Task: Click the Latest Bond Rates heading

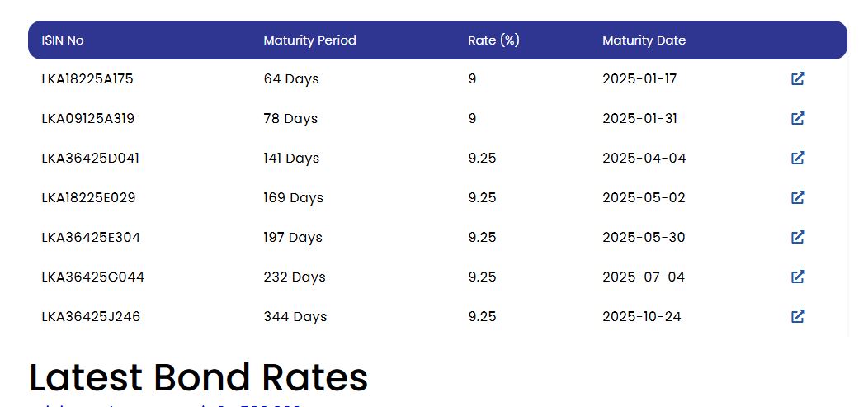Action: pyautogui.click(x=198, y=377)
